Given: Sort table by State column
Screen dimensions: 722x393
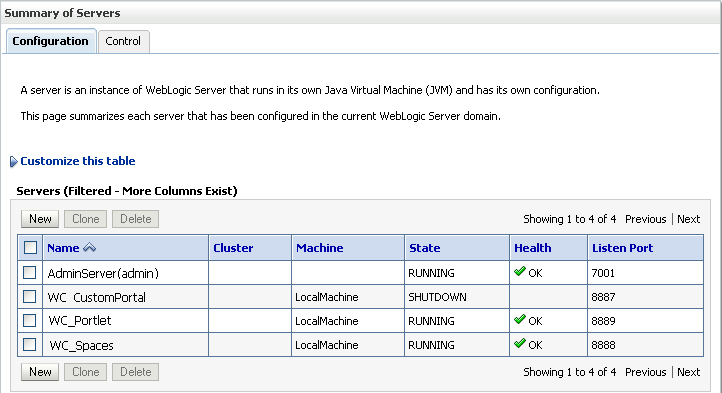Looking at the screenshot, I should 425,248.
